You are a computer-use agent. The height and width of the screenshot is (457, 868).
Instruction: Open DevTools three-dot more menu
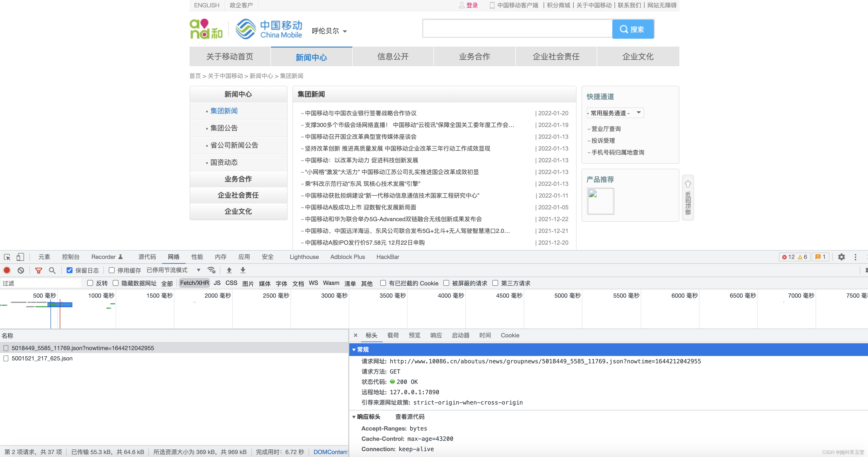[x=855, y=257]
